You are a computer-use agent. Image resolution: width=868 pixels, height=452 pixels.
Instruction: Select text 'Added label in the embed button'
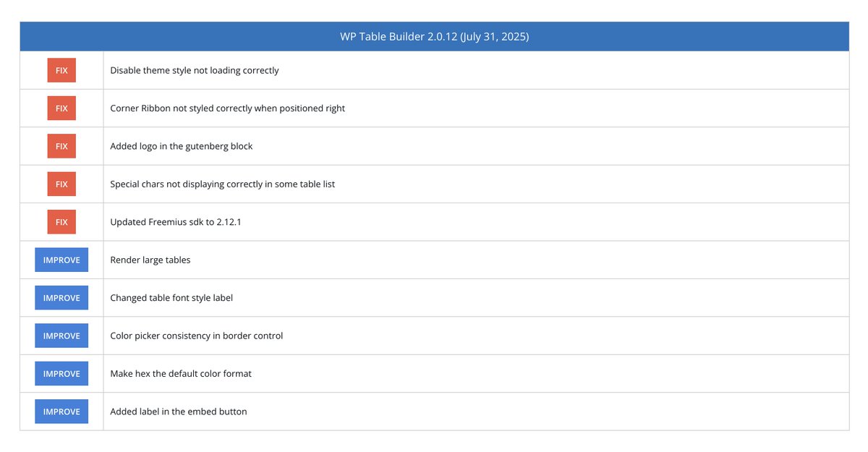coord(179,412)
